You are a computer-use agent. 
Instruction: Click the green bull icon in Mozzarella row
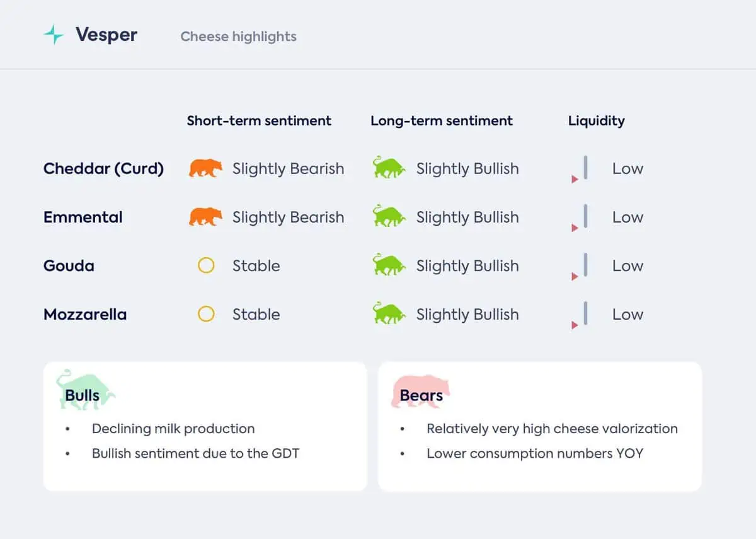point(389,313)
